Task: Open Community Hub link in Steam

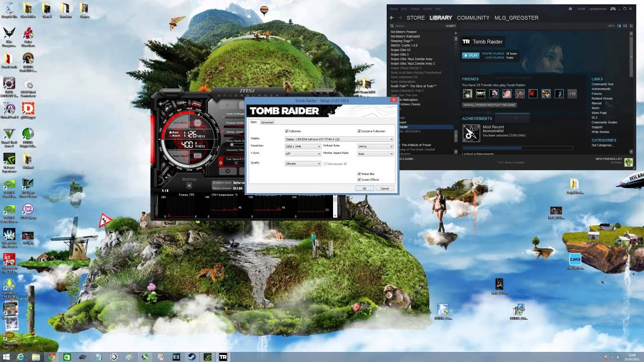Action: [x=602, y=84]
